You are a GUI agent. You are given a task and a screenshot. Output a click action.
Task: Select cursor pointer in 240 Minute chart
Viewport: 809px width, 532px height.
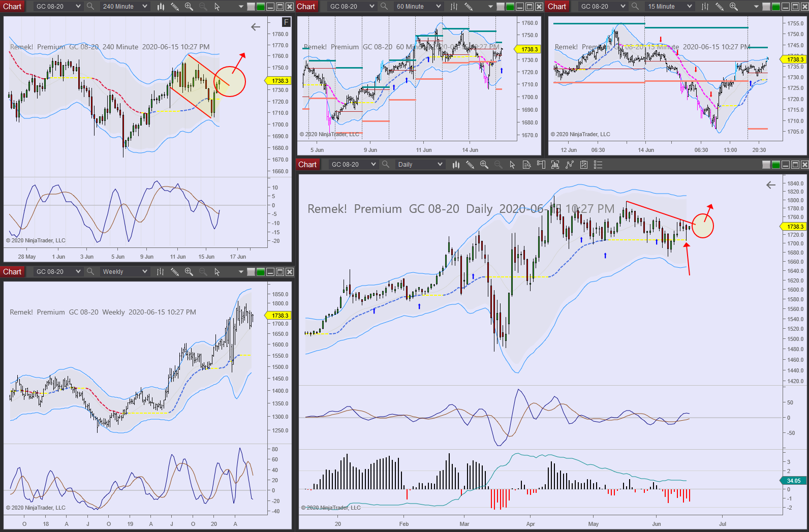point(217,7)
